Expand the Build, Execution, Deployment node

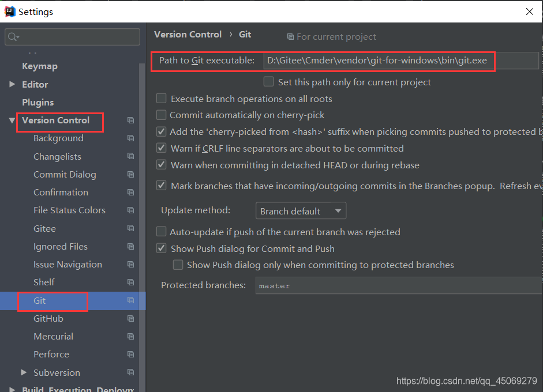coord(12,390)
